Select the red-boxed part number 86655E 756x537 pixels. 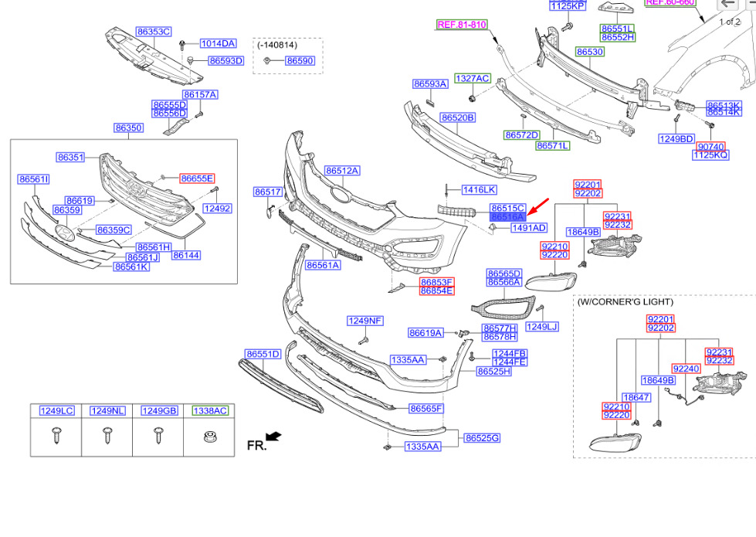pyautogui.click(x=197, y=178)
